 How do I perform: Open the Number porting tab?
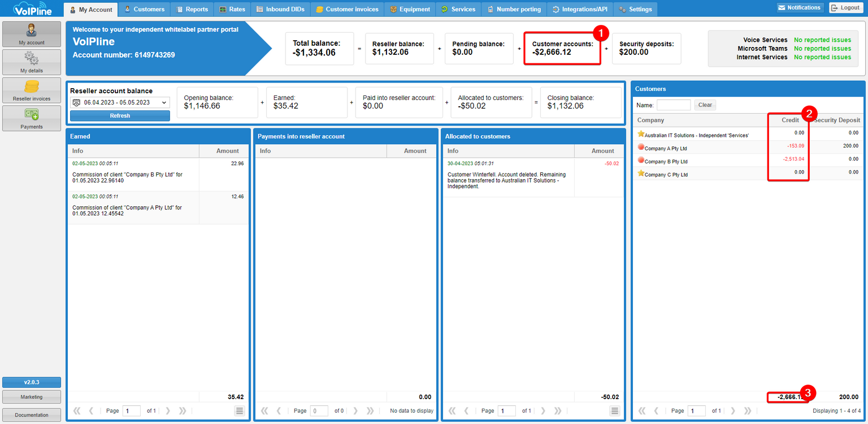tap(514, 9)
